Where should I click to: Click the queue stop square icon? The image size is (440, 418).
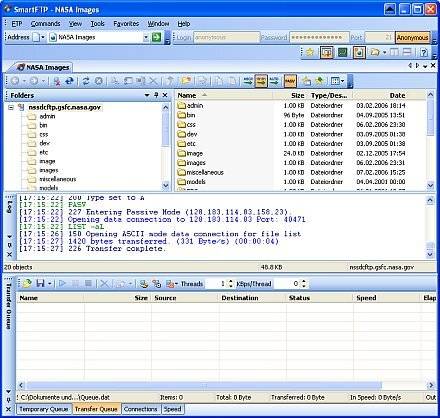pos(88,284)
